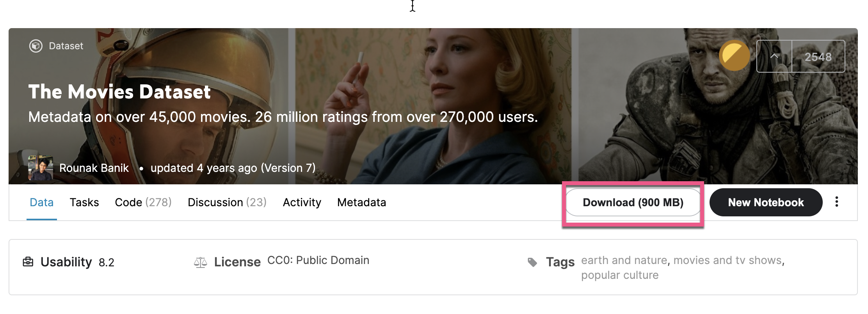The image size is (868, 314).
Task: Open the Activity tab
Action: coord(302,202)
